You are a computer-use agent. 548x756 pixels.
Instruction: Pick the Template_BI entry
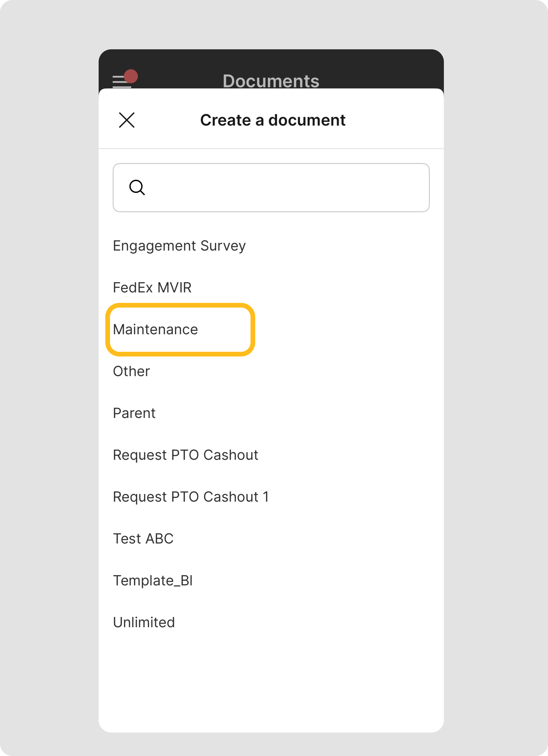point(153,580)
